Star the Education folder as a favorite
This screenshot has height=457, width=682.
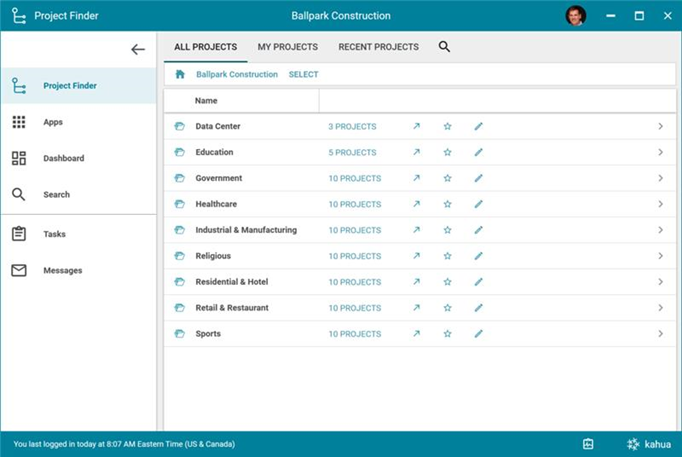pos(447,152)
